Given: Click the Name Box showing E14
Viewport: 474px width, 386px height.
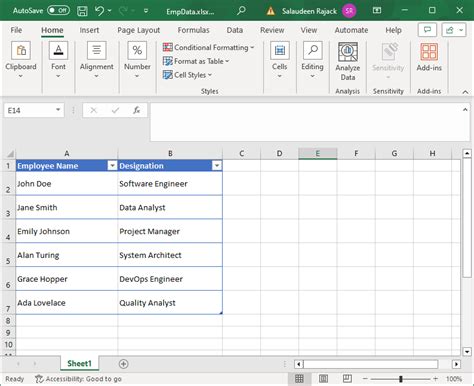Looking at the screenshot, I should point(28,110).
